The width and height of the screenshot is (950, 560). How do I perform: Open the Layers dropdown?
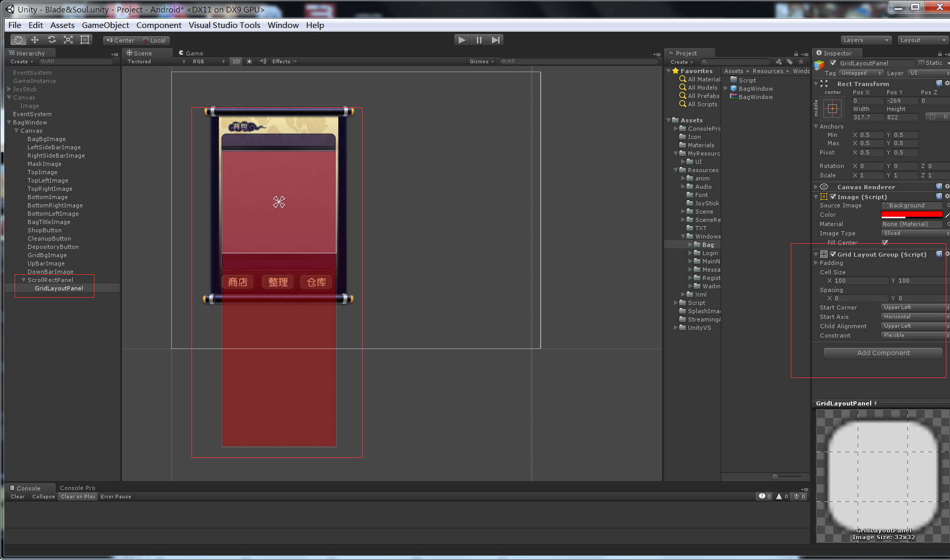865,39
